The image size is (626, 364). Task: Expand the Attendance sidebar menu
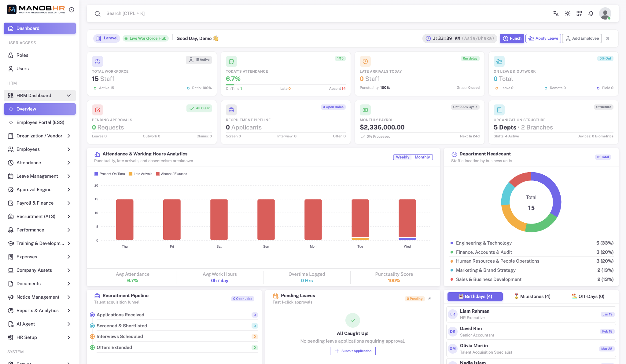point(40,163)
